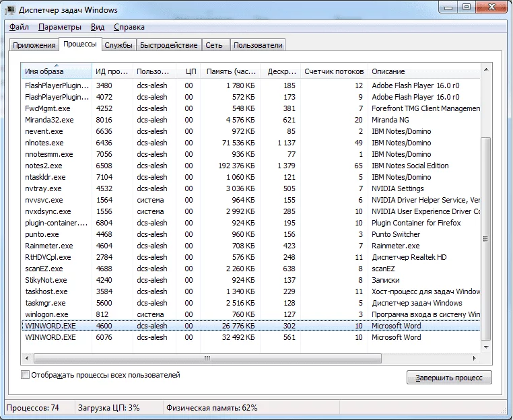Click the vertical scrollbar down arrow
513x420 pixels.
click(487, 347)
